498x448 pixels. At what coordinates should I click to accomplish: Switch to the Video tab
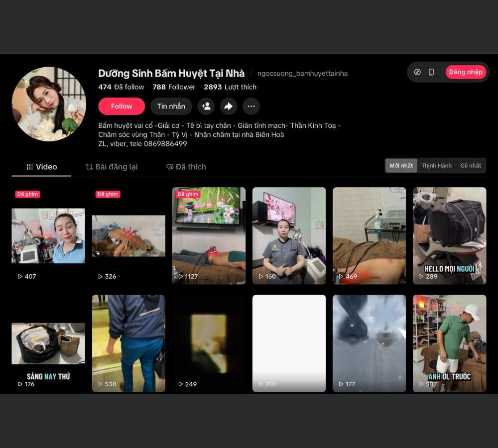coord(42,167)
